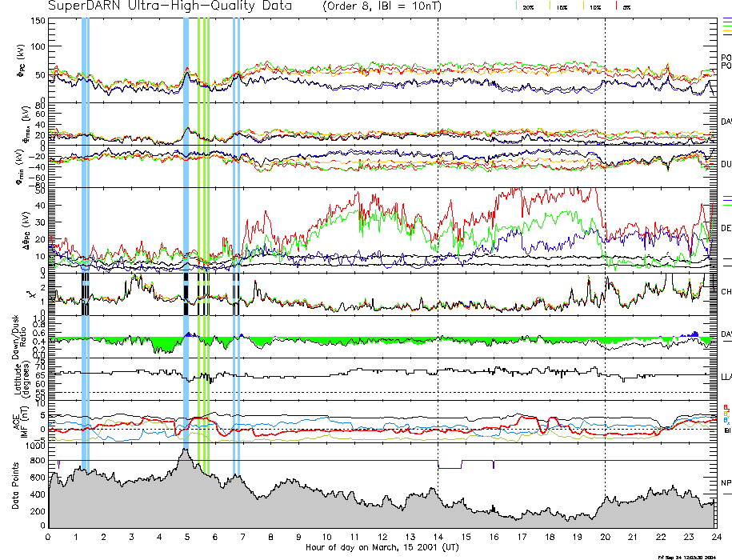Screen dimensions: 732x560
Task: Click the hour 24 axis label
Action: point(715,537)
